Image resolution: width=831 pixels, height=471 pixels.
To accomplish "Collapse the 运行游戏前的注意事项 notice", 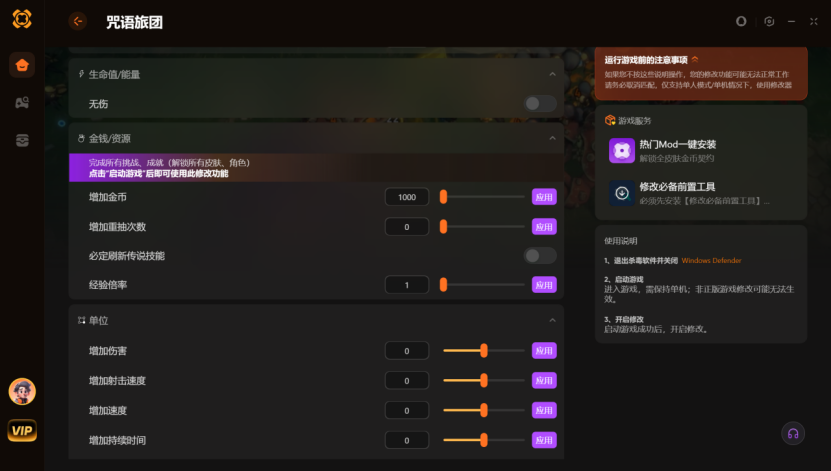I will coord(695,60).
